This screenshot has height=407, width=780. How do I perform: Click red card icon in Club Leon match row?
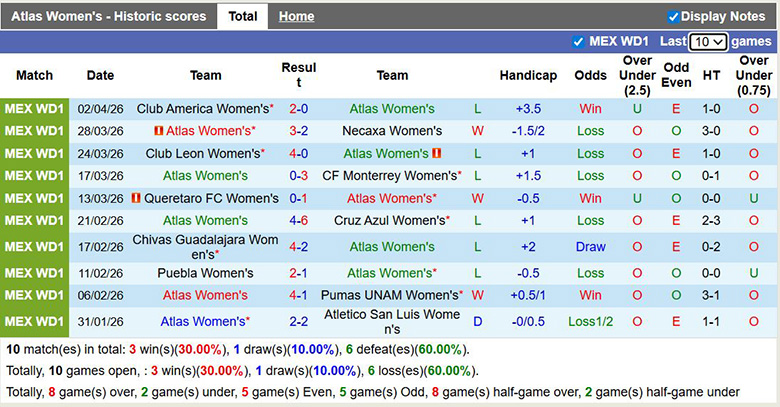(x=437, y=153)
